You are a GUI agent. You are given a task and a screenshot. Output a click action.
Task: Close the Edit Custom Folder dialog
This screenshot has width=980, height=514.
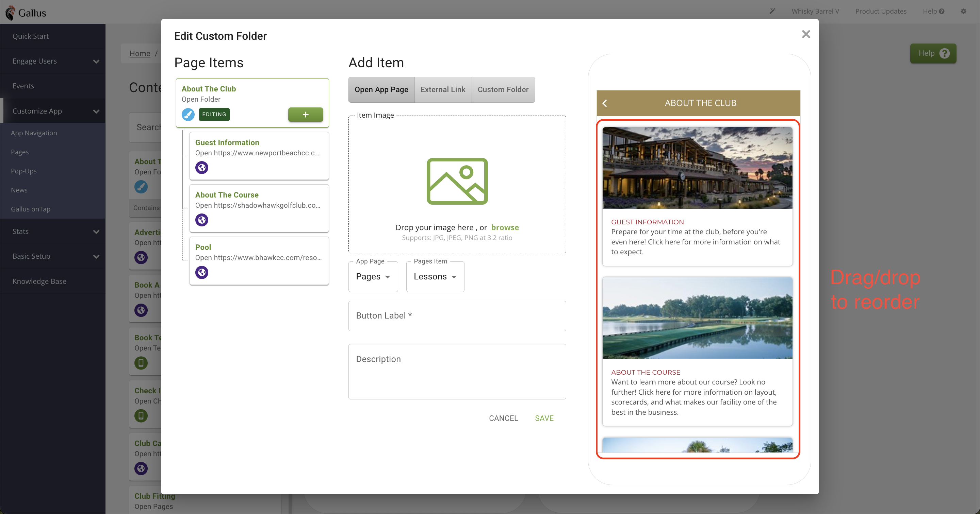[x=806, y=34]
